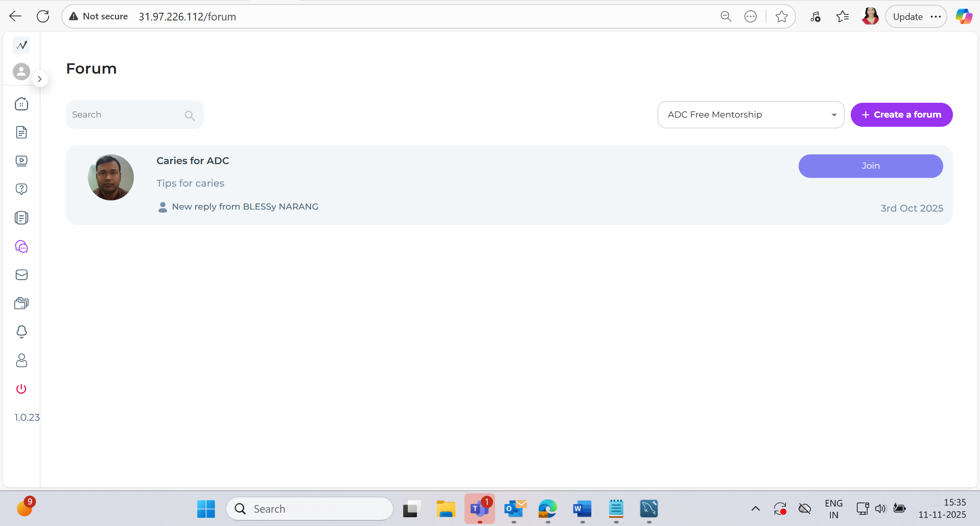Click the red power logout icon
Image resolution: width=980 pixels, height=526 pixels.
(x=21, y=389)
